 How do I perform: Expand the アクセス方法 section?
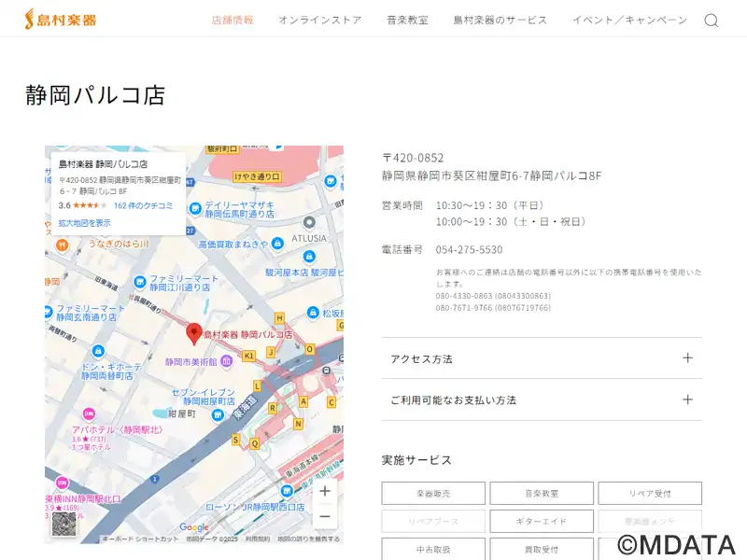542,358
